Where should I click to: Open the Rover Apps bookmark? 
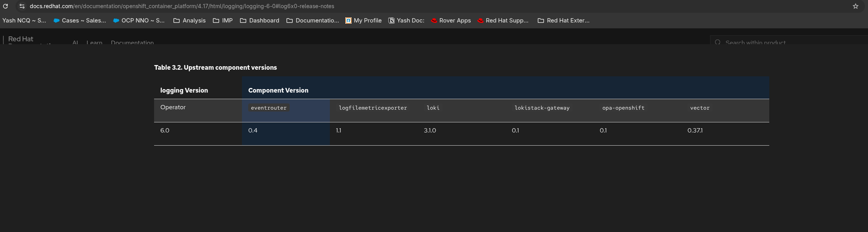coord(451,21)
